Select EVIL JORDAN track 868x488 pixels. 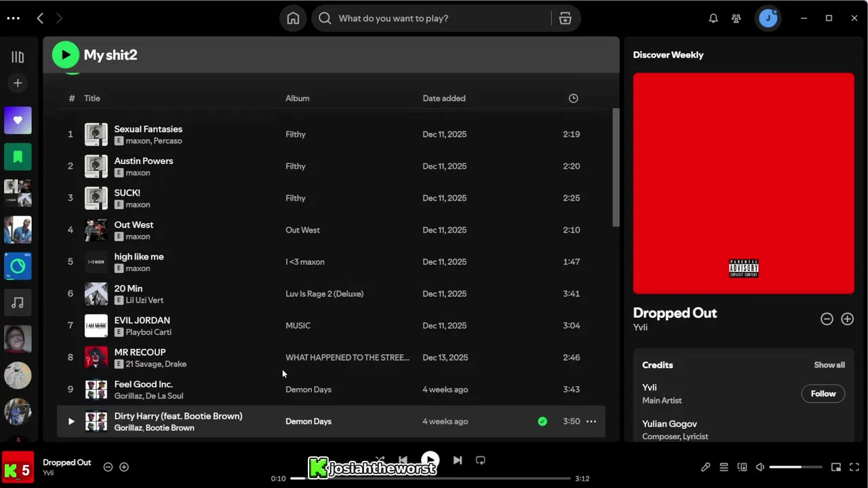pos(331,325)
